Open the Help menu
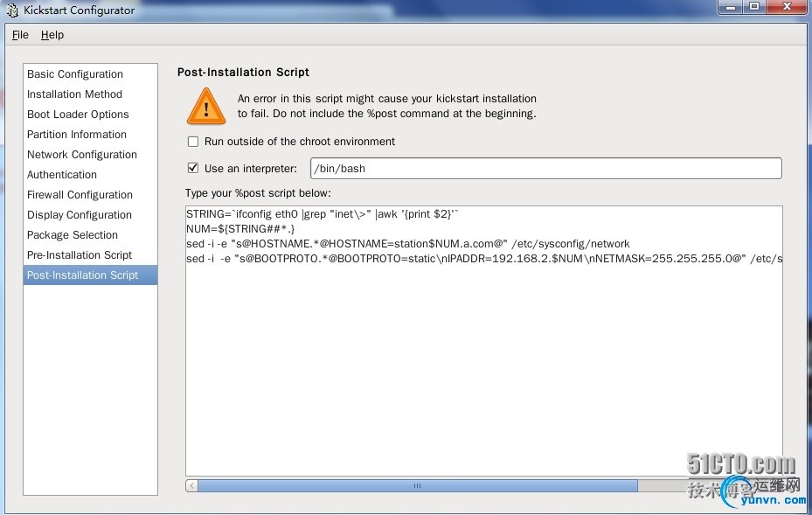 pos(52,35)
